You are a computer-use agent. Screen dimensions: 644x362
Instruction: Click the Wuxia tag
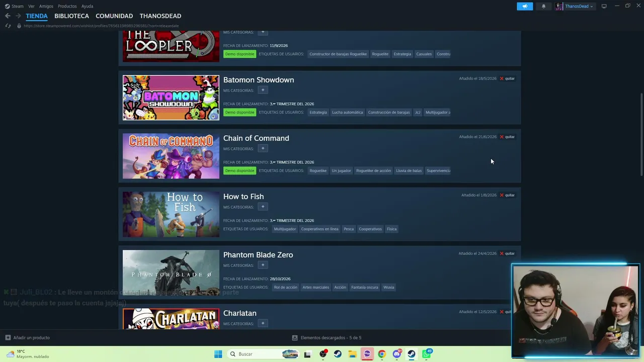[388, 287]
